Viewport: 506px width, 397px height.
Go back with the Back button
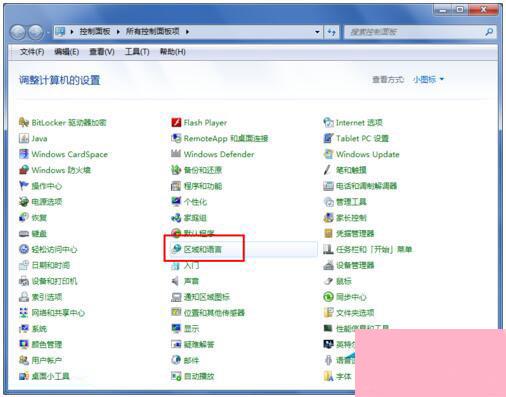[x=18, y=32]
